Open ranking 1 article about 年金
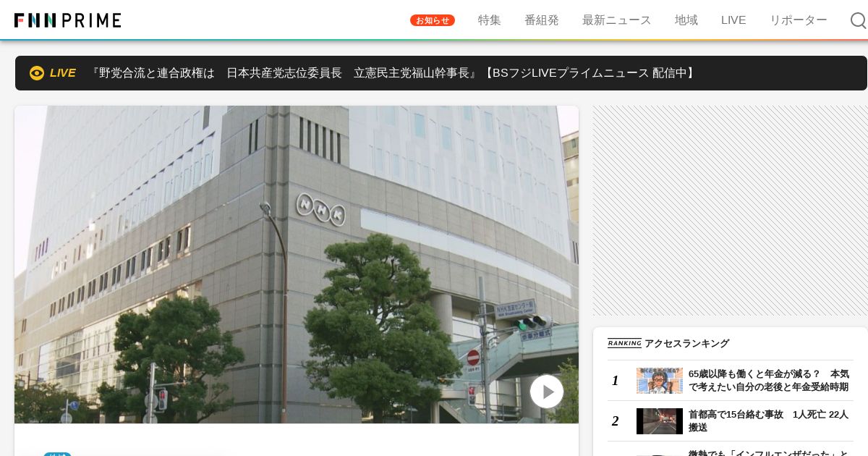The height and width of the screenshot is (456, 868). tap(769, 381)
